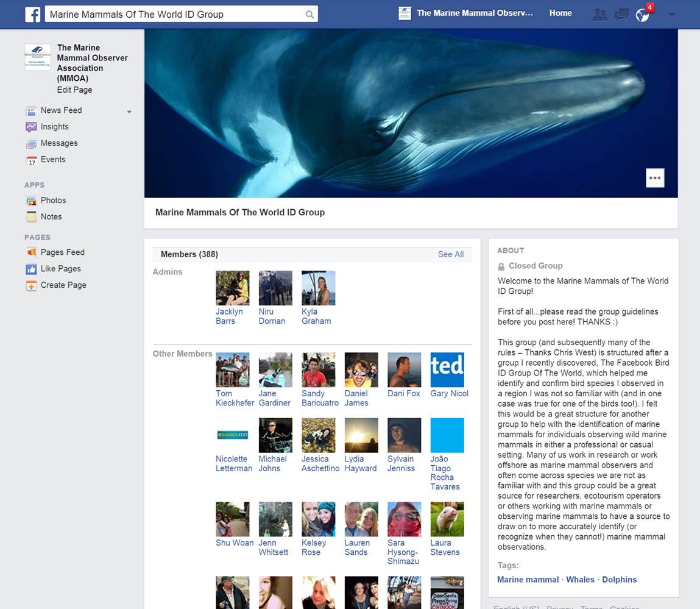700x609 pixels.
Task: Click Sylvain Jenniss' profile photo
Action: pyautogui.click(x=404, y=435)
